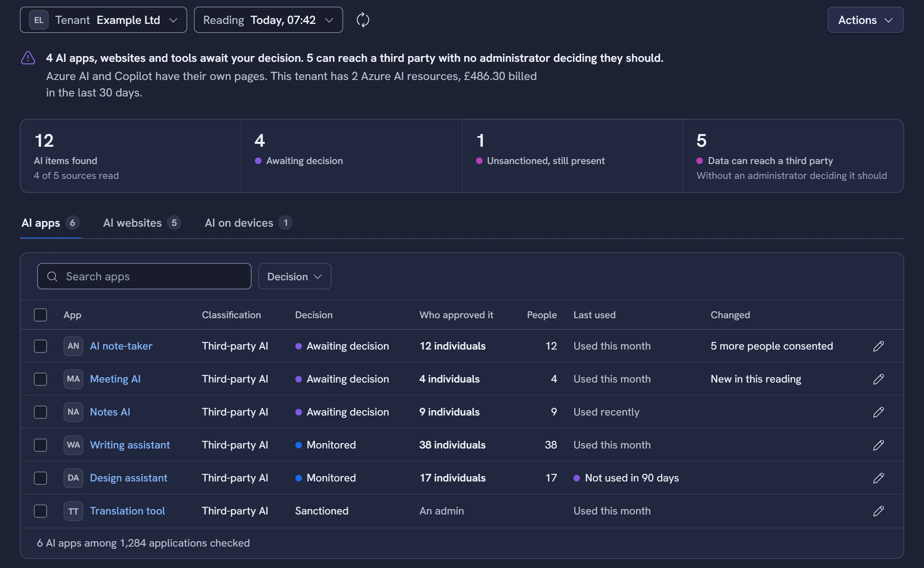
Task: Select the AI note-taker row checkbox
Action: 40,346
